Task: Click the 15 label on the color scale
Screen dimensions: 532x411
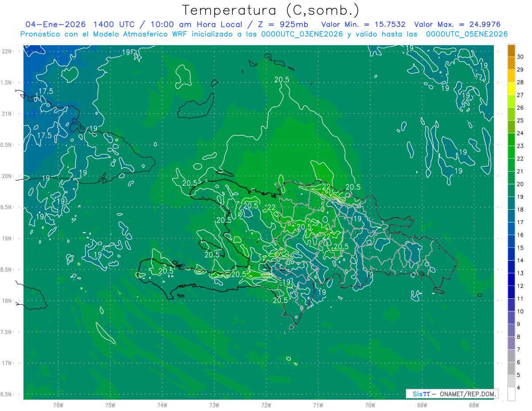Action: click(x=520, y=247)
